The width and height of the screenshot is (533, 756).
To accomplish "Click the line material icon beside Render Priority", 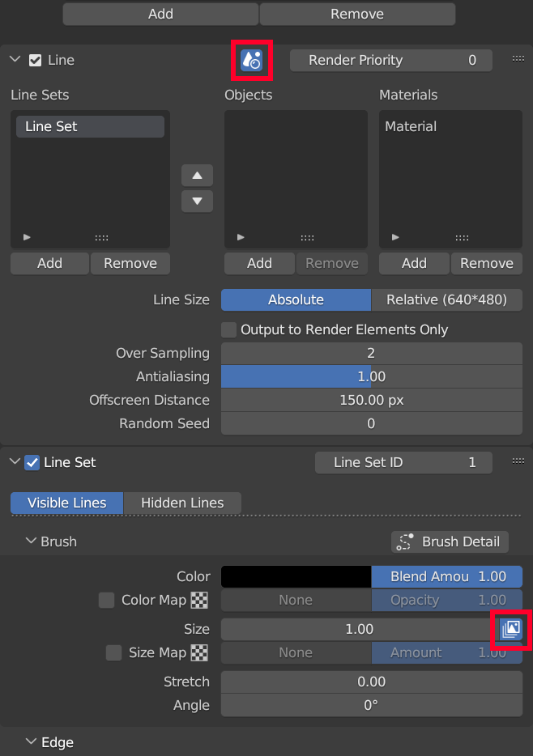I will [x=251, y=60].
